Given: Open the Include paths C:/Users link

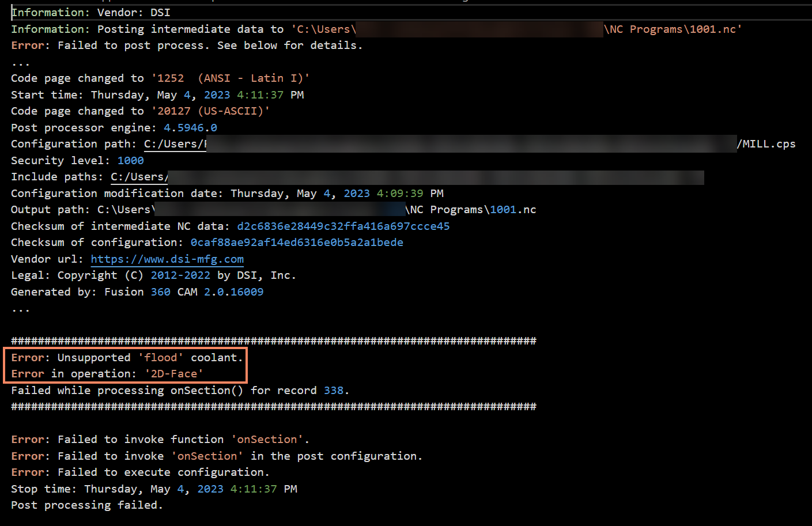Looking at the screenshot, I should [x=138, y=177].
